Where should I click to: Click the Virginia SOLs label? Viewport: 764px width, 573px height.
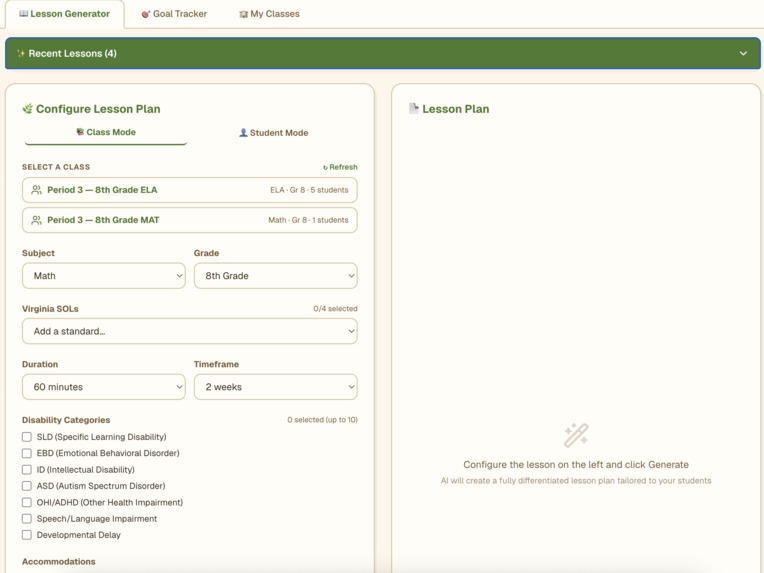point(50,309)
